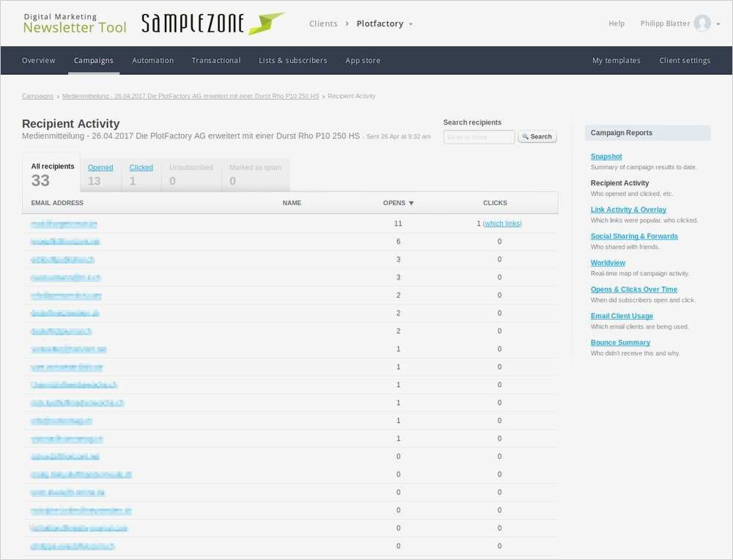
Task: Open Email Client Usage report
Action: pos(622,316)
